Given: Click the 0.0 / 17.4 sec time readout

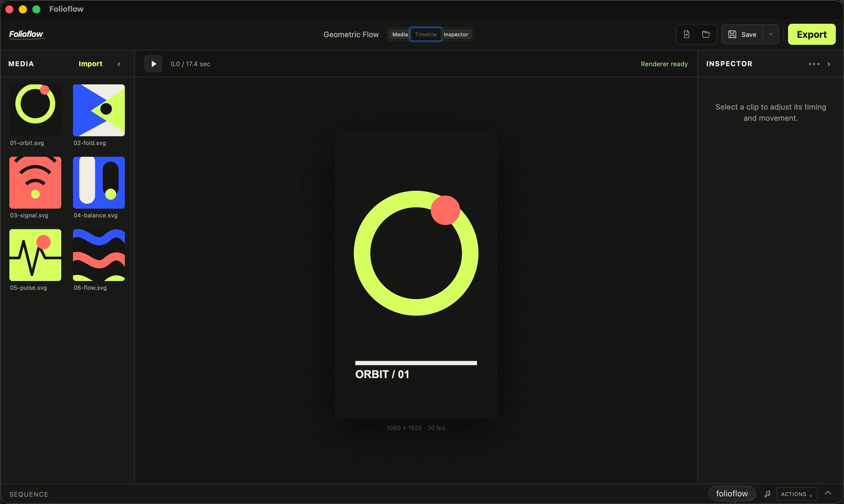Looking at the screenshot, I should pos(190,64).
